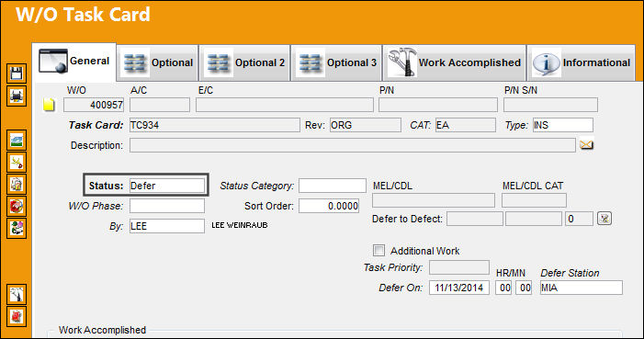Switch to the Optional tab
Image resolution: width=644 pixels, height=339 pixels.
click(158, 62)
